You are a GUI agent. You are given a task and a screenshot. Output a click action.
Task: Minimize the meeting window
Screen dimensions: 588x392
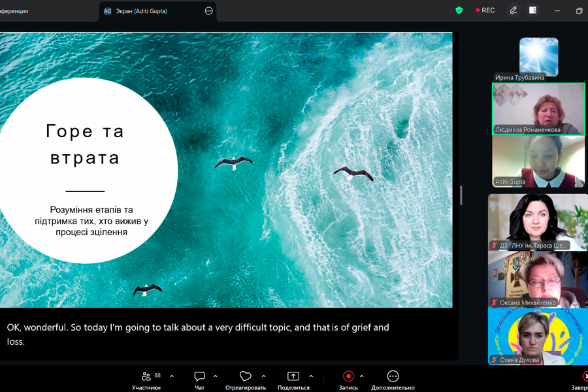click(x=557, y=11)
